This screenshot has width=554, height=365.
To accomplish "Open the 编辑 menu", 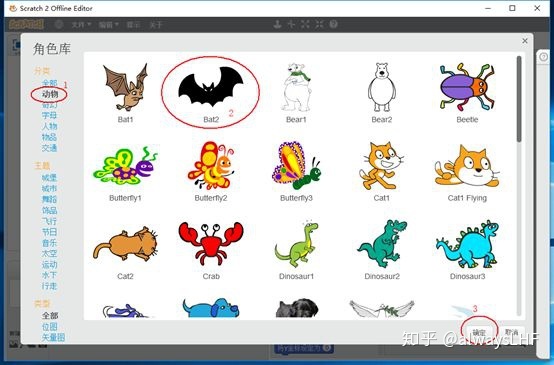I will tap(108, 24).
